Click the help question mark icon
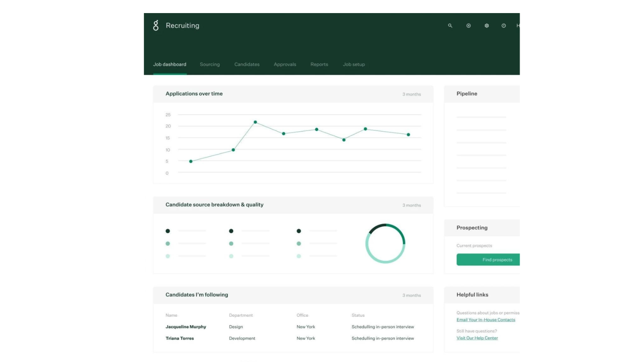644x362 pixels. (503, 25)
